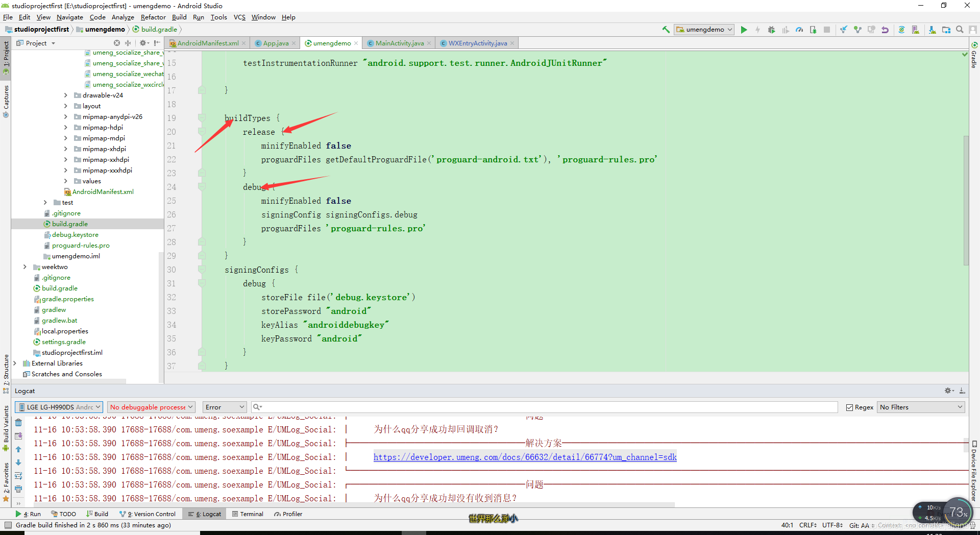
Task: Click the VCS Commit icon
Action: (857, 30)
